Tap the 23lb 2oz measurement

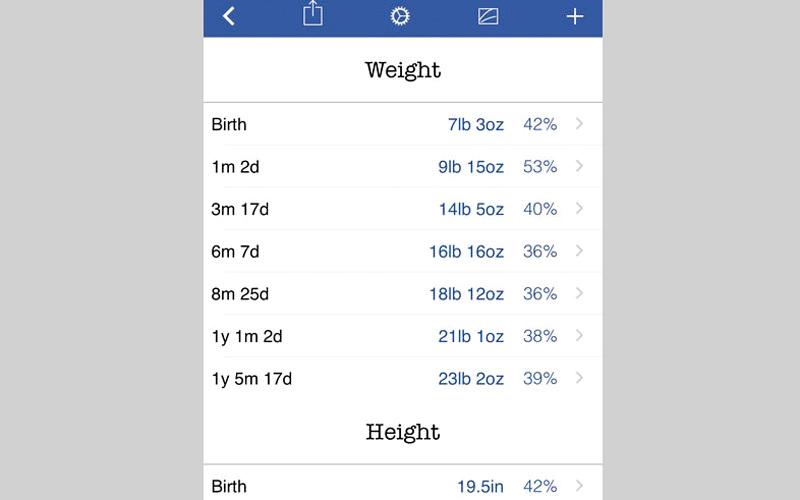click(471, 379)
